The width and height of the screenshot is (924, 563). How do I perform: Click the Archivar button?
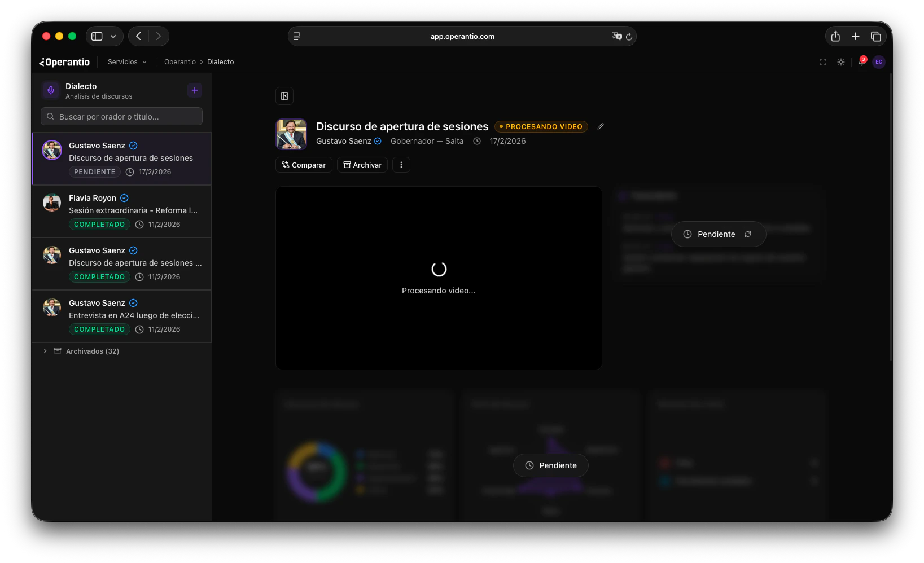(x=362, y=165)
